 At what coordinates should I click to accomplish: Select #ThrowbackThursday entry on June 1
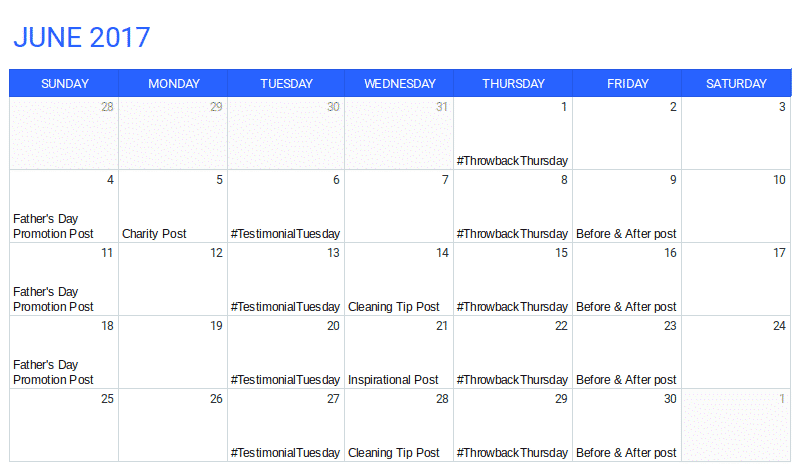tap(512, 161)
